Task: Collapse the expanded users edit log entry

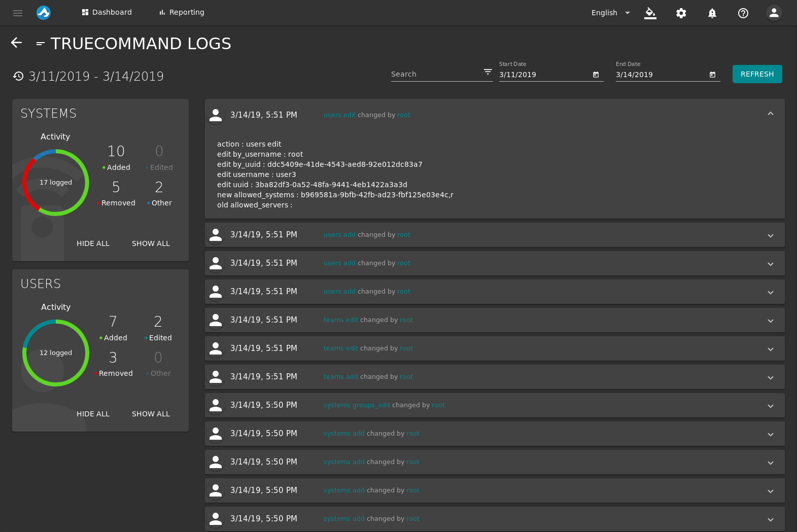Action: [771, 114]
